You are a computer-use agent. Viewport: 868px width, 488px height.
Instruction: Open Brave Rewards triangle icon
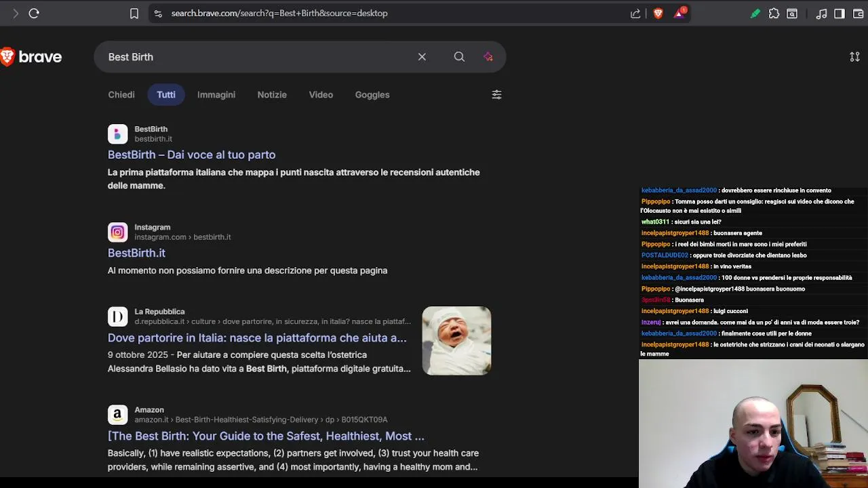(679, 13)
